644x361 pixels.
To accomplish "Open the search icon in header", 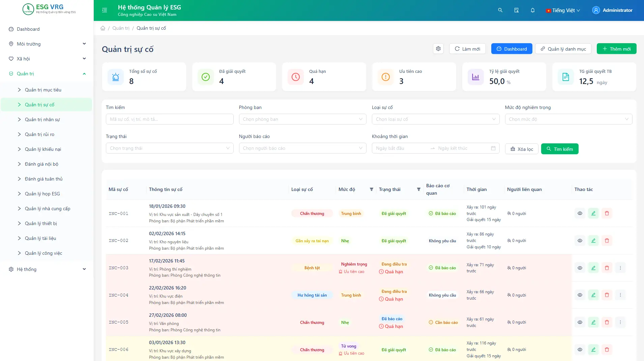I will point(500,10).
